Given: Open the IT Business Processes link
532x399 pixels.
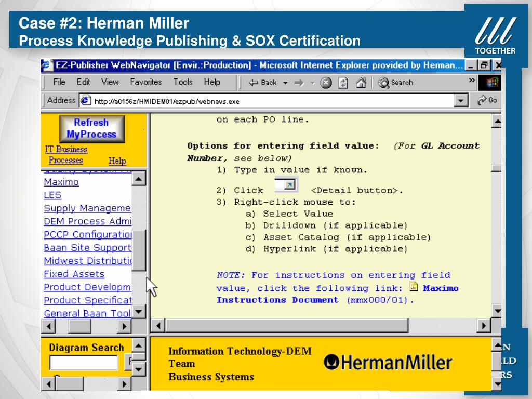Looking at the screenshot, I should coord(66,155).
